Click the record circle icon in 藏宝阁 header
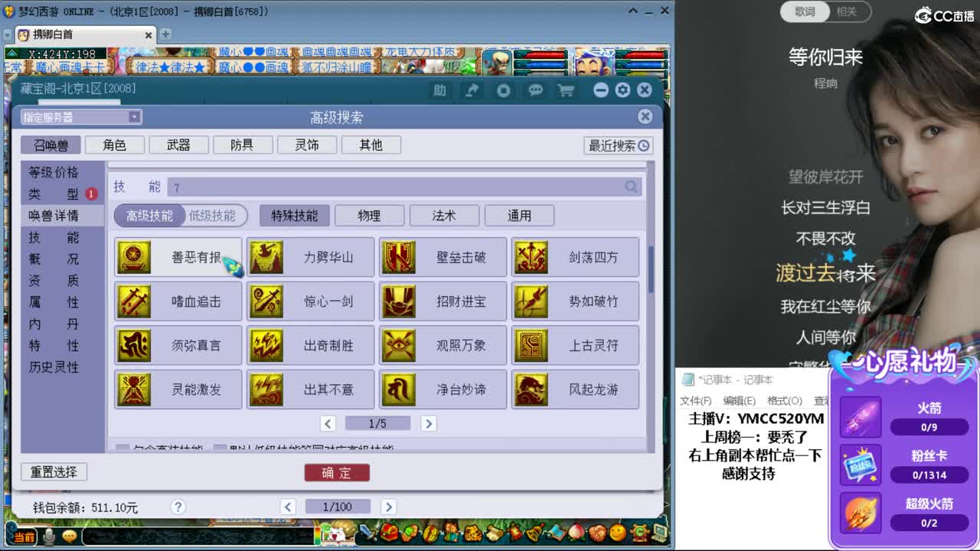 pyautogui.click(x=503, y=90)
